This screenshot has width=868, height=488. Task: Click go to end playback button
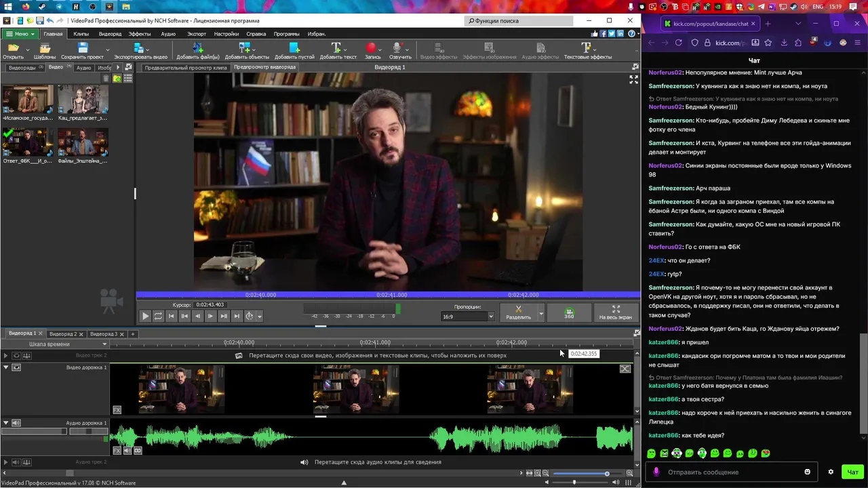237,316
